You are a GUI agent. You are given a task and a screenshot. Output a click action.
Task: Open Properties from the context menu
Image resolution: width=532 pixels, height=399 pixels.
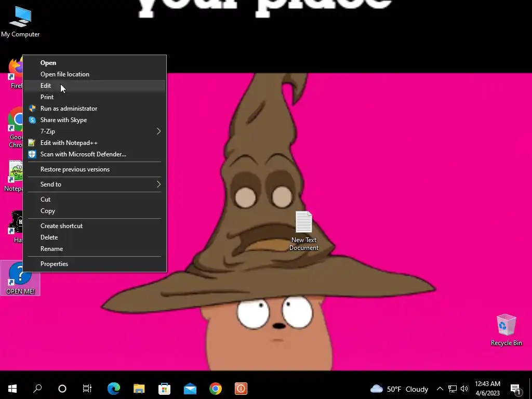point(95,264)
